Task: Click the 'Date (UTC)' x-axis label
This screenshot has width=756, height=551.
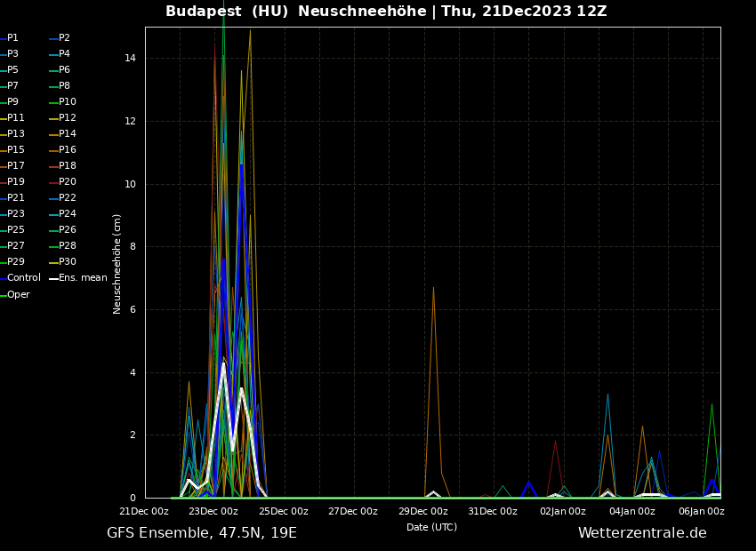Action: tap(431, 528)
